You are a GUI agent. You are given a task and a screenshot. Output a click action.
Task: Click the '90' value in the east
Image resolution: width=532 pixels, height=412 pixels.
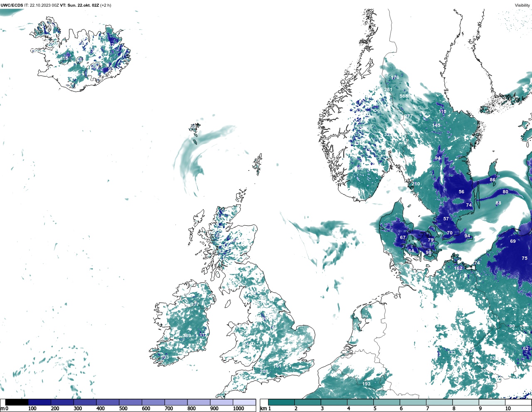(512, 326)
